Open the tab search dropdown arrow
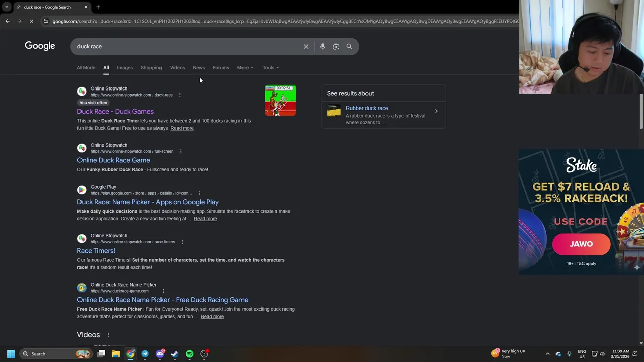This screenshot has width=644, height=362. point(7,7)
